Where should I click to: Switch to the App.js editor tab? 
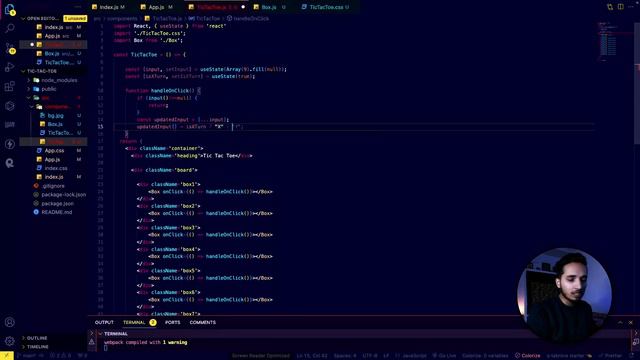157,7
